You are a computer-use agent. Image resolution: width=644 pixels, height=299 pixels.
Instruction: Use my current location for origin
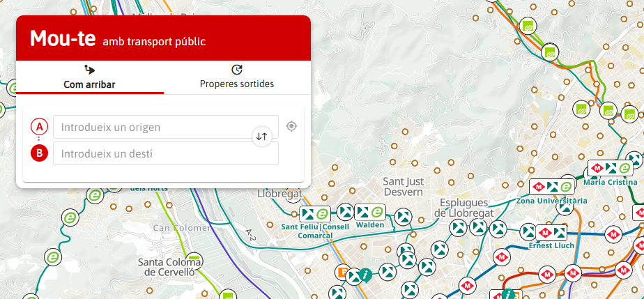click(x=291, y=126)
